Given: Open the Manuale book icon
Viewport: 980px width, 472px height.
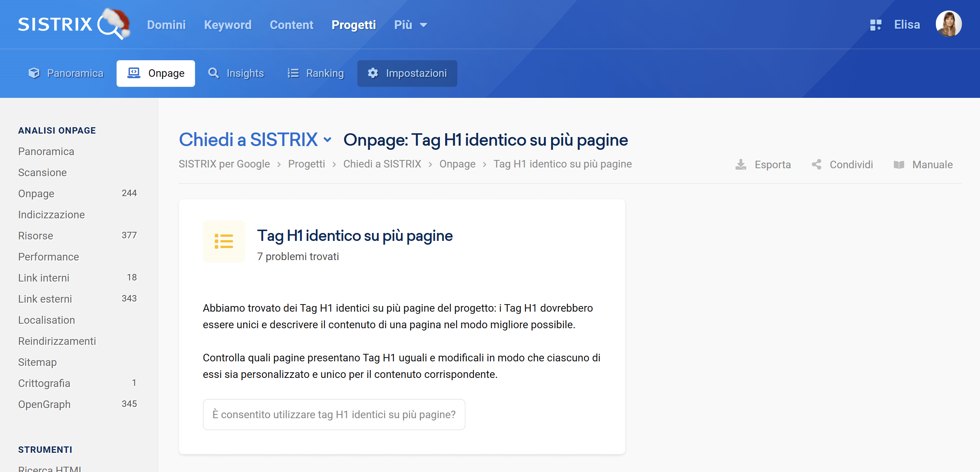Looking at the screenshot, I should pyautogui.click(x=900, y=164).
